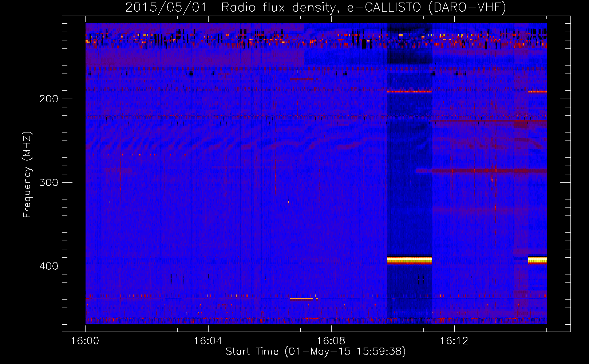The width and height of the screenshot is (589, 364).
Task: Click the '200' frequency tick label
Action: click(49, 99)
